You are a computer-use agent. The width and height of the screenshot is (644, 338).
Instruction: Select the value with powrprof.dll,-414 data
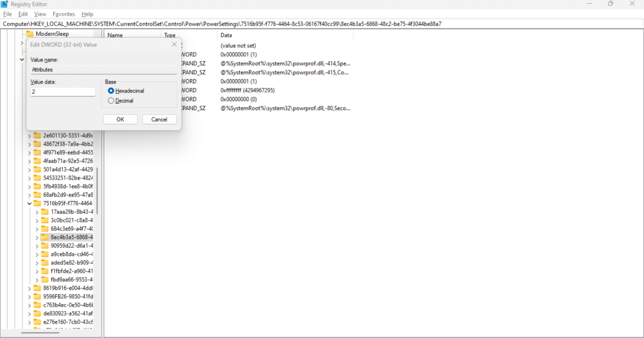(x=285, y=63)
